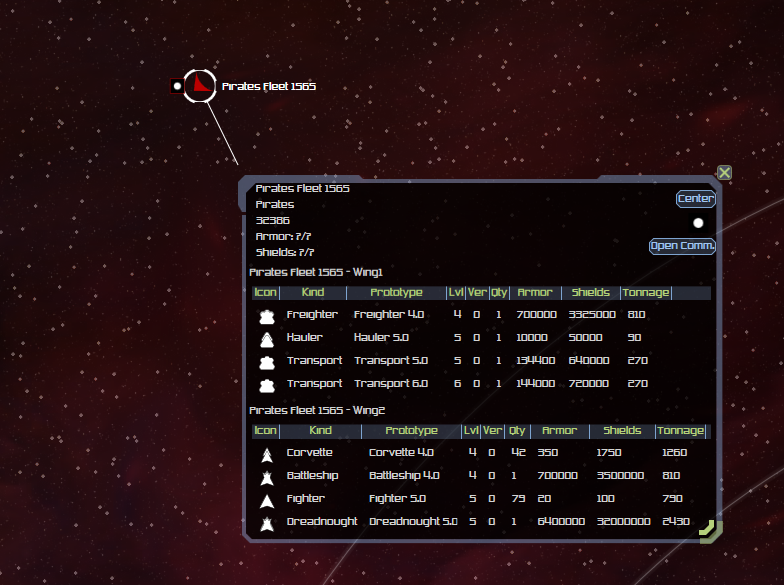
Task: Close the fleet info panel
Action: [724, 172]
